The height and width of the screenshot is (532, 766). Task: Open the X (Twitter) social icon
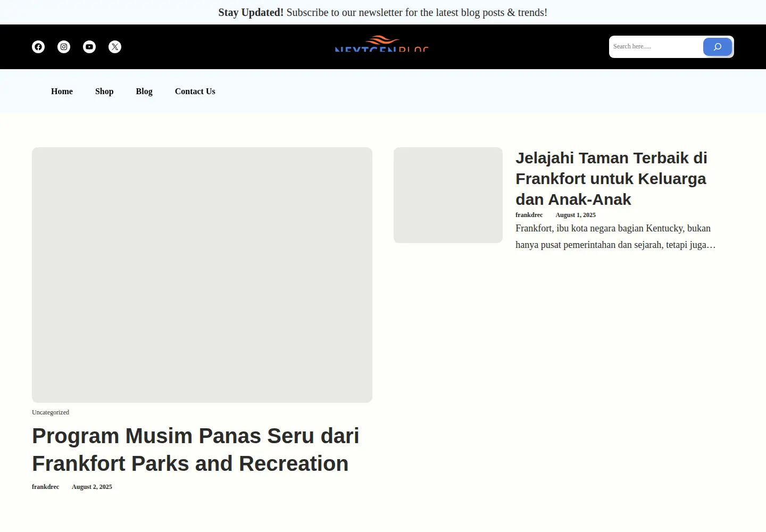[x=115, y=47]
